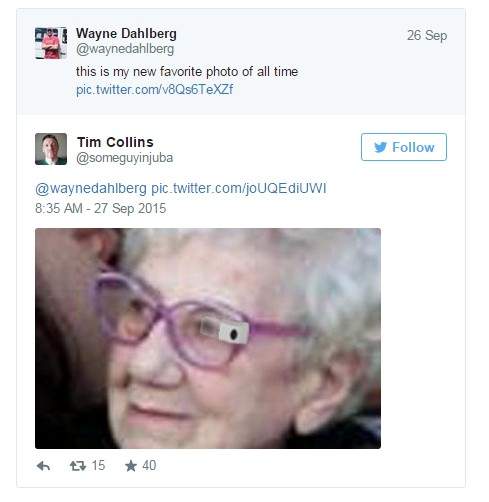489x502 pixels.
Task: Open the 26 Sep date link
Action: pyautogui.click(x=427, y=35)
